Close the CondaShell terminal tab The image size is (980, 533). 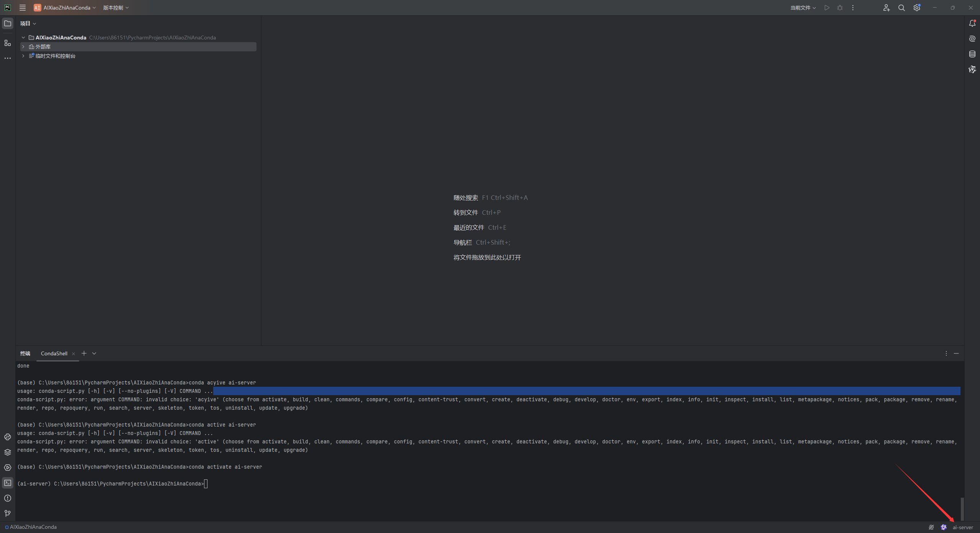pos(73,354)
